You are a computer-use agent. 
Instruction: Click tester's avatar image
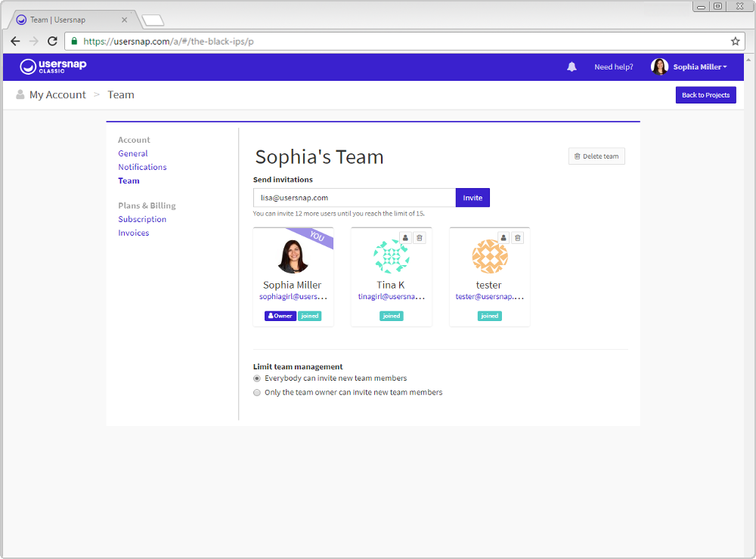click(489, 256)
